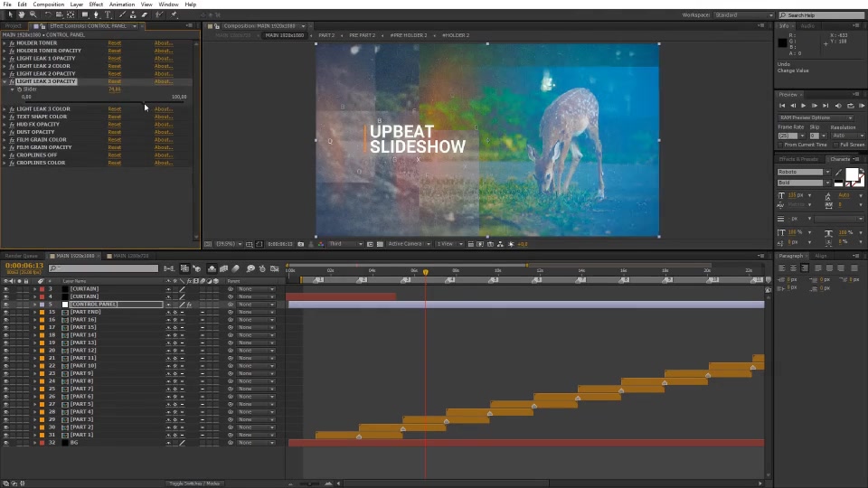This screenshot has height=488, width=868.
Task: Click About link for DUST OPACITY
Action: coord(164,132)
